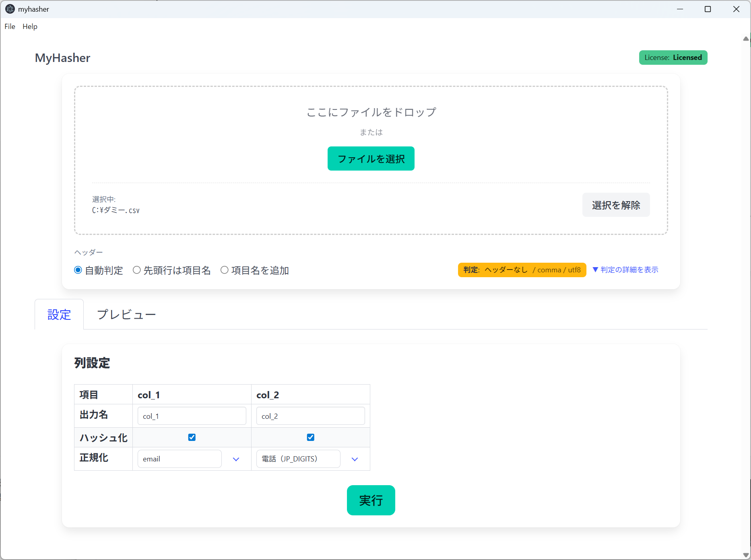Click the ファイルを選択 button
Screen dimensions: 751x560
[371, 159]
